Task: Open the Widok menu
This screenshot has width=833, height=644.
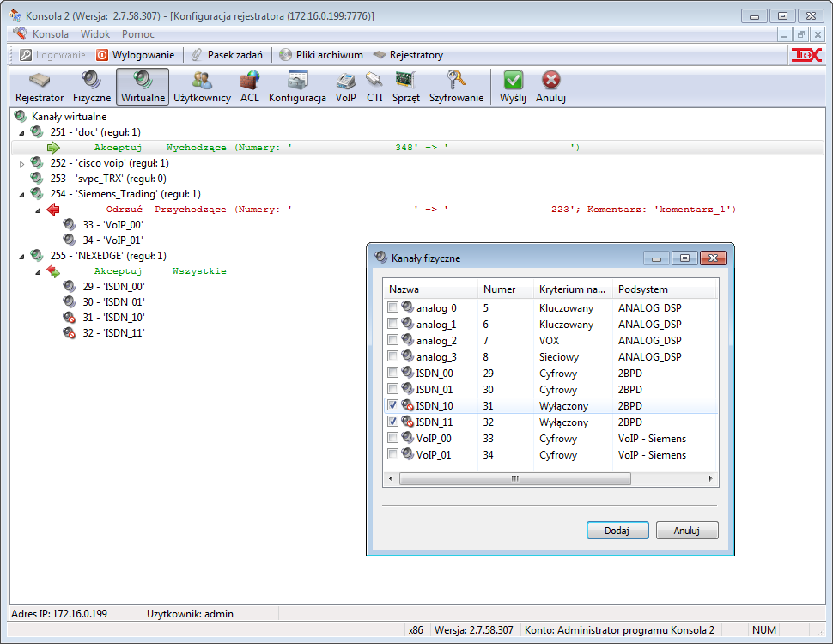Action: pyautogui.click(x=95, y=34)
